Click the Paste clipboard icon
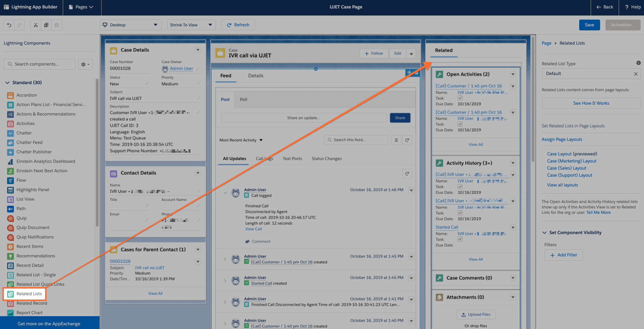 (57, 25)
